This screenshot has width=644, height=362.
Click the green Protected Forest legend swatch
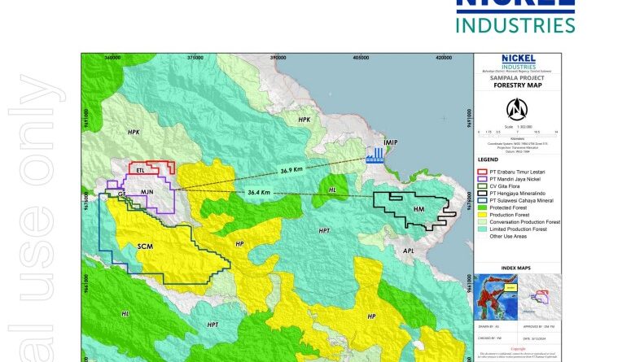(x=482, y=207)
